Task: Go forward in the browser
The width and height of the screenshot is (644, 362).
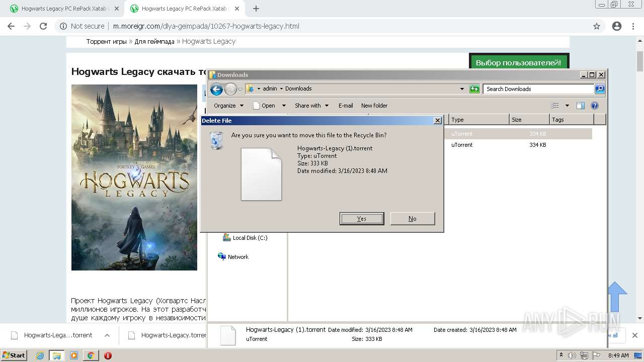Action: (x=27, y=26)
